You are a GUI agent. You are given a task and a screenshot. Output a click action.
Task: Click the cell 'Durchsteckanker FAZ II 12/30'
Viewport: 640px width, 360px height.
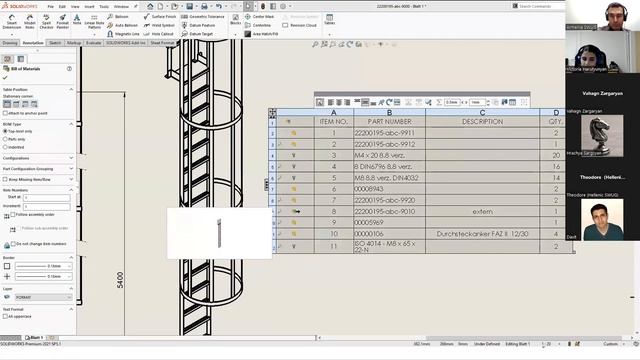coord(482,234)
